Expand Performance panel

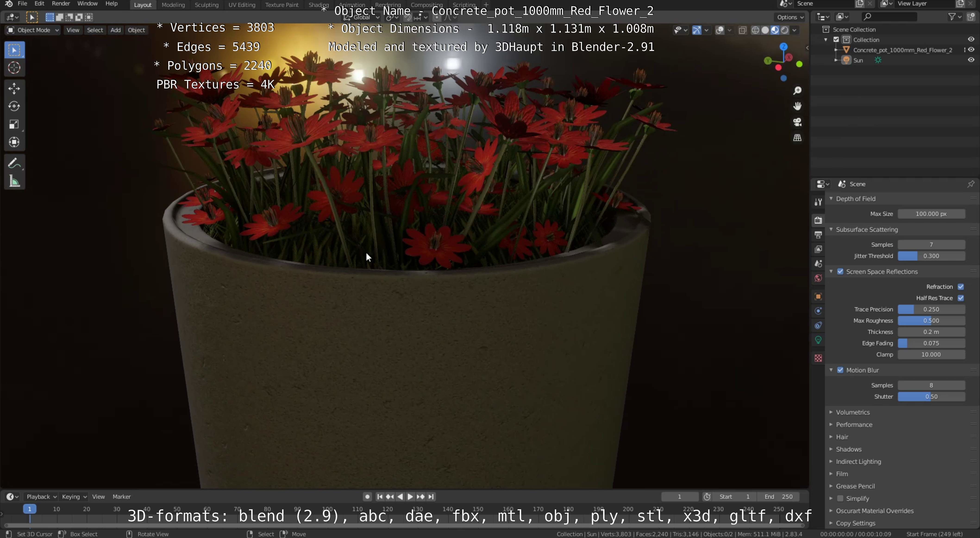point(854,425)
